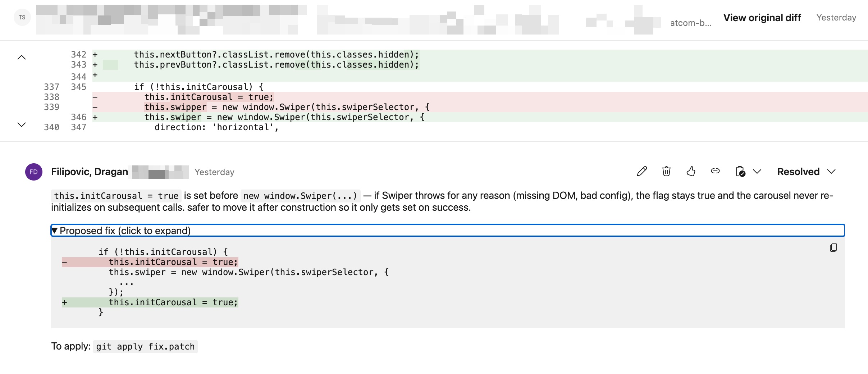Expand hidden diff lines below line 347
The height and width of the screenshot is (374, 868).
(22, 125)
